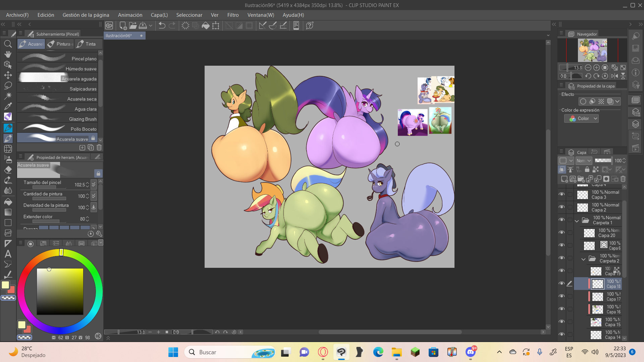Select the Lasso selection tool
Viewport: 644px width, 362px height.
pos(8,85)
